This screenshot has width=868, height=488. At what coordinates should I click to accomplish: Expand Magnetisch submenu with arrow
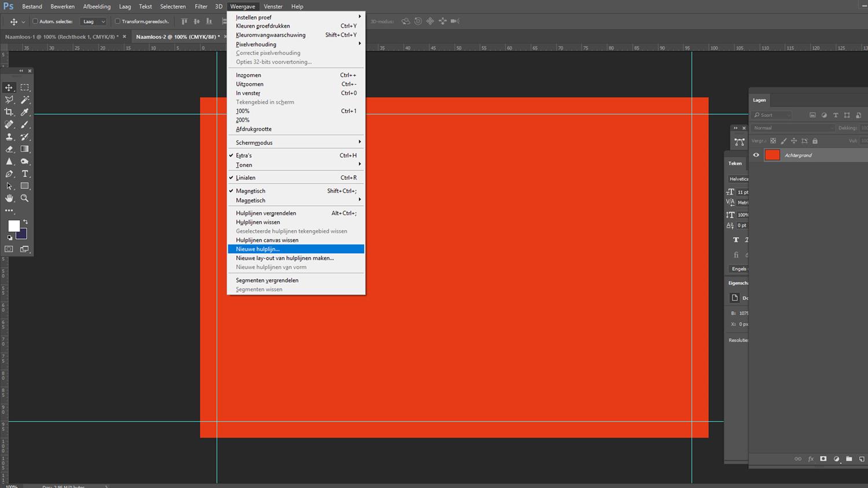pyautogui.click(x=296, y=200)
